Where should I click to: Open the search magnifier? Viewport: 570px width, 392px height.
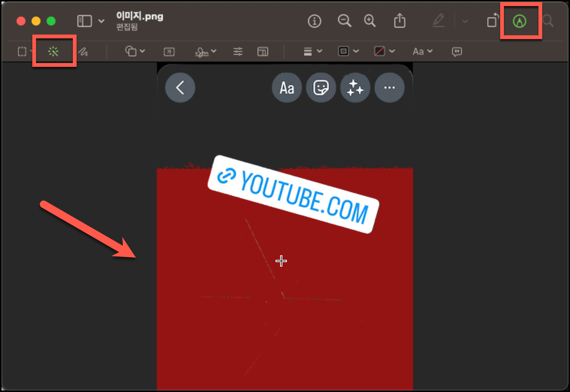pyautogui.click(x=549, y=21)
